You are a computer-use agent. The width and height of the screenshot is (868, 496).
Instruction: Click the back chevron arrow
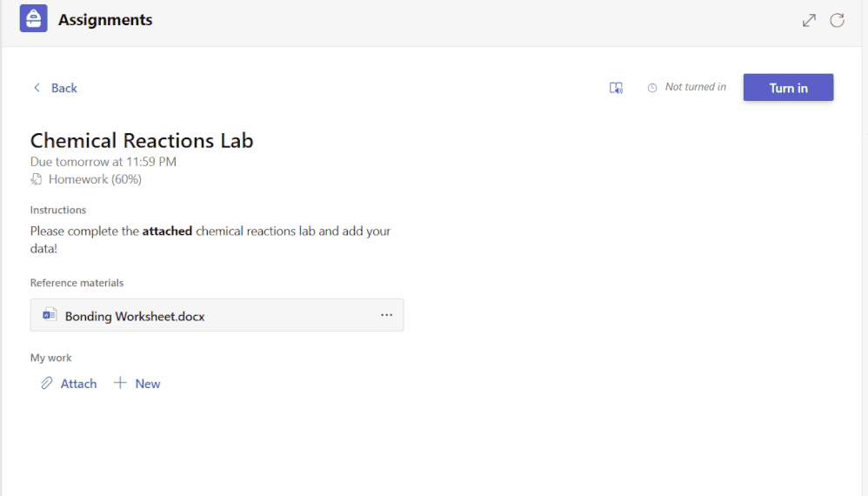click(37, 88)
